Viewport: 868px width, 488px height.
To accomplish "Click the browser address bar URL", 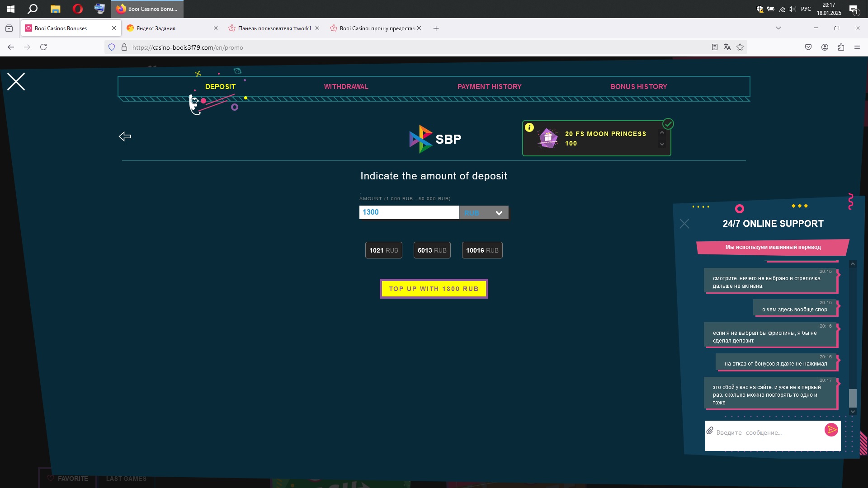I will 188,47.
